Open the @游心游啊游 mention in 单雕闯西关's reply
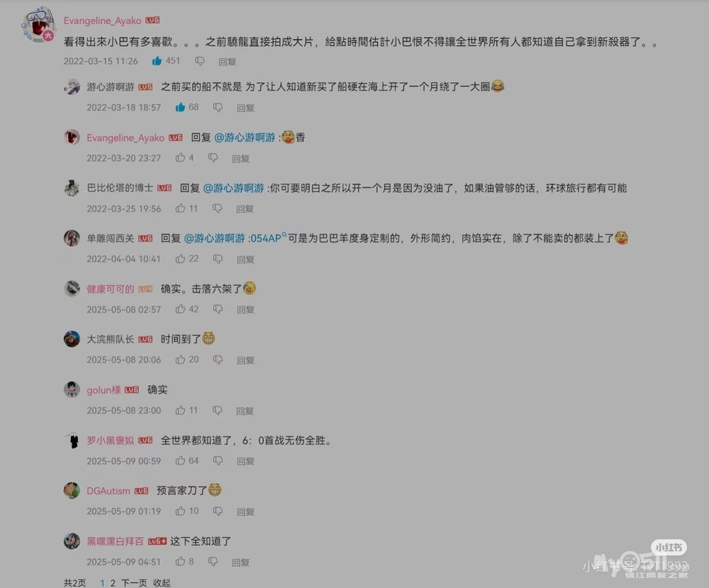709x588 pixels. [214, 238]
